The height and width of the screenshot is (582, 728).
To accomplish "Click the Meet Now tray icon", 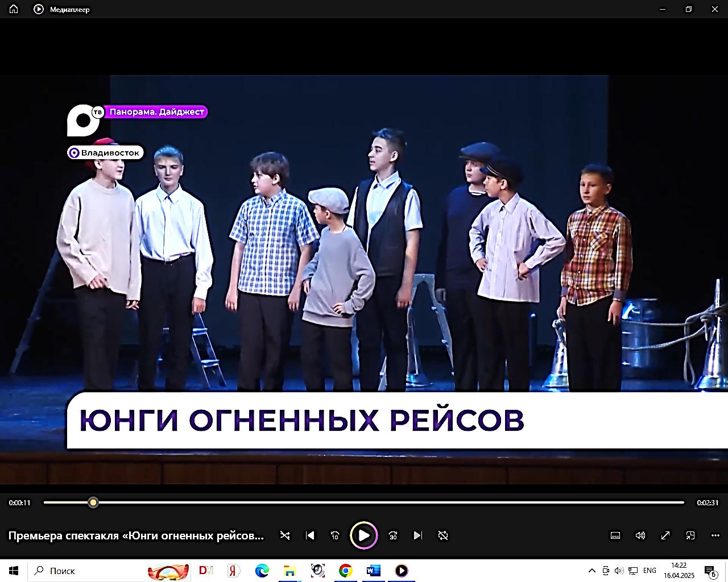I will [x=606, y=571].
